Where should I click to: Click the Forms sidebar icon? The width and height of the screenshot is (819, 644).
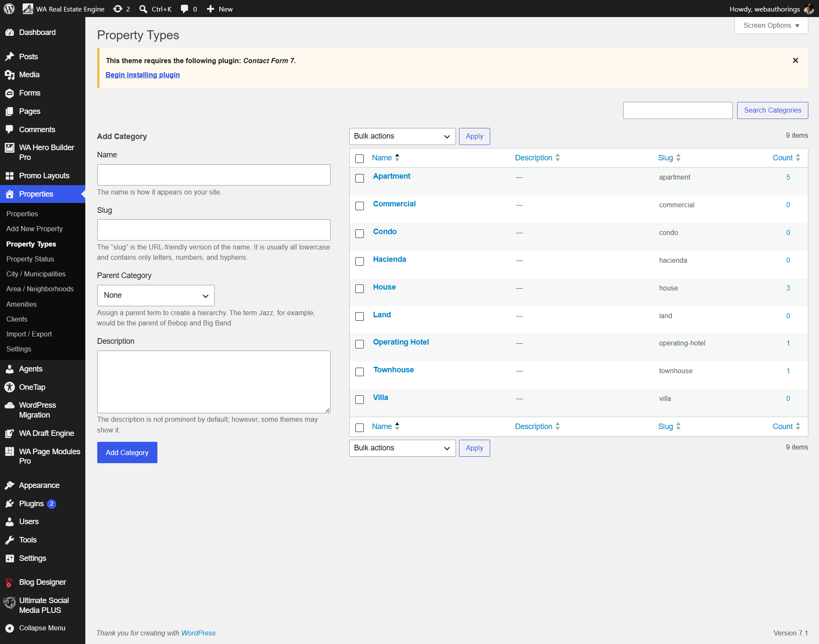click(9, 93)
